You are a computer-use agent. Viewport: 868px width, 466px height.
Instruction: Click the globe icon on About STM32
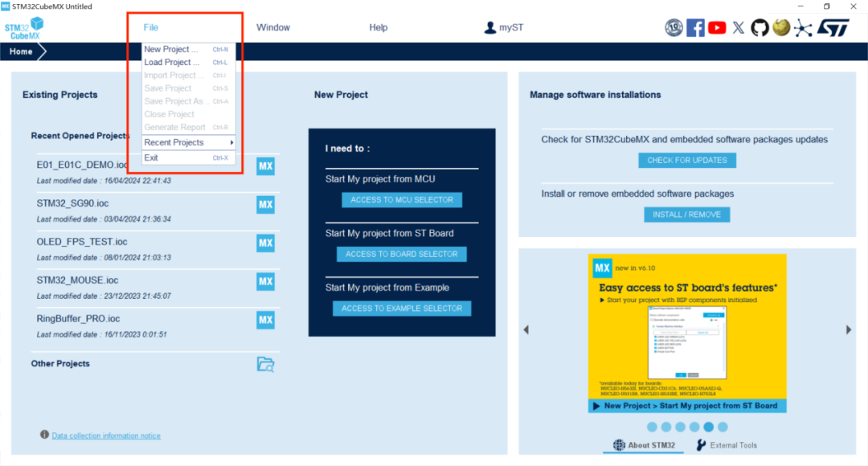(x=619, y=445)
